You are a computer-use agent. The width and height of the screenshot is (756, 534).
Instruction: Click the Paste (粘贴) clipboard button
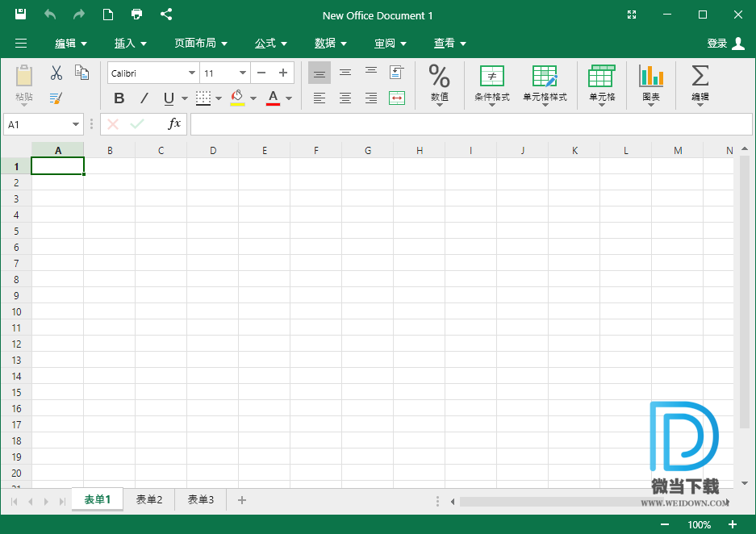point(23,85)
